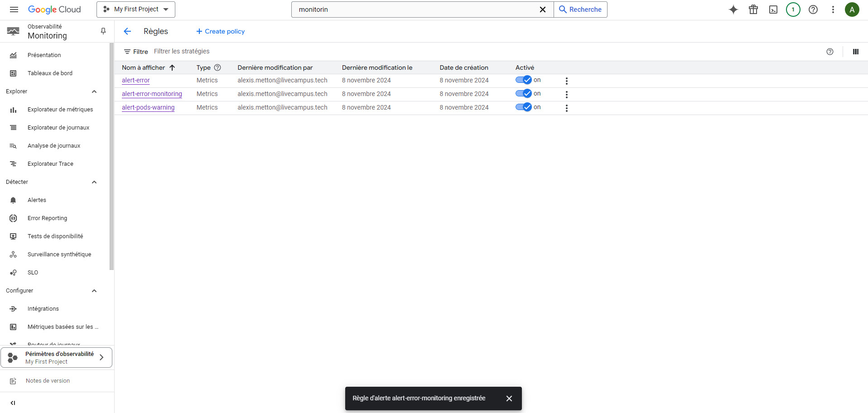Go to Surveillance synthétique
Image resolution: width=868 pixels, height=413 pixels.
pos(59,254)
